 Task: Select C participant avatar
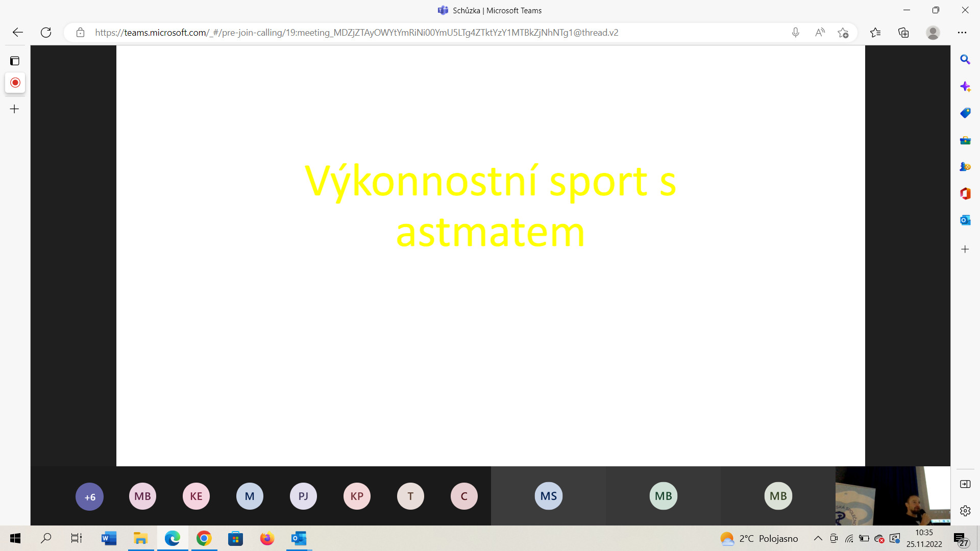click(x=464, y=496)
